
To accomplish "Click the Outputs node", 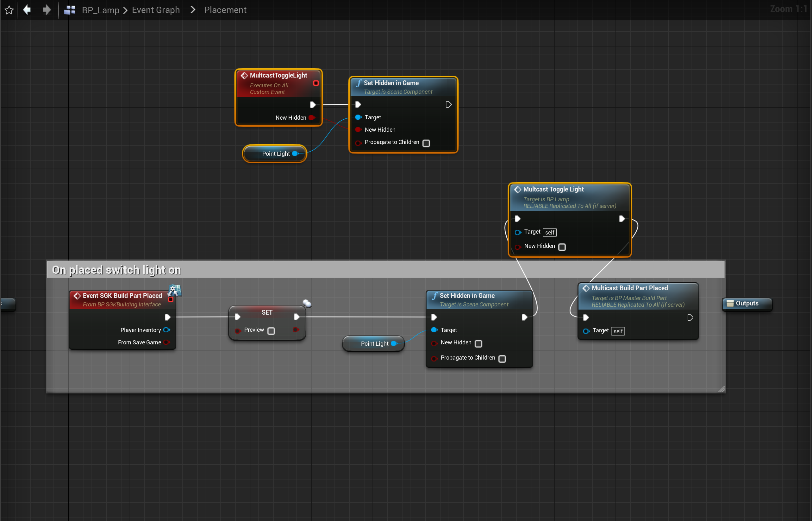I will (747, 304).
